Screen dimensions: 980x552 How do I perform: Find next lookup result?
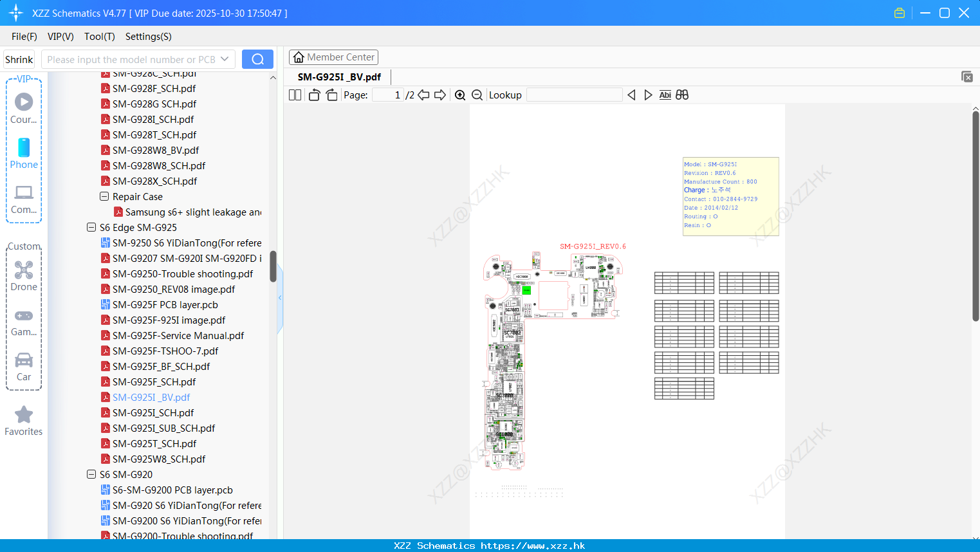pyautogui.click(x=648, y=95)
